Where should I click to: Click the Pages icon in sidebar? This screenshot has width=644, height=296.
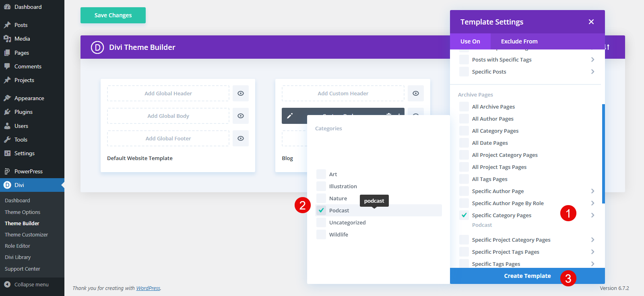coord(7,53)
